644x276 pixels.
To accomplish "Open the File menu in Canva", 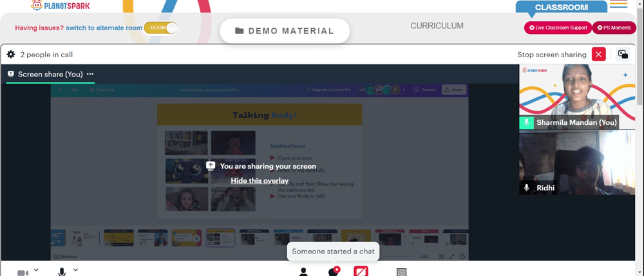I will click(x=75, y=89).
